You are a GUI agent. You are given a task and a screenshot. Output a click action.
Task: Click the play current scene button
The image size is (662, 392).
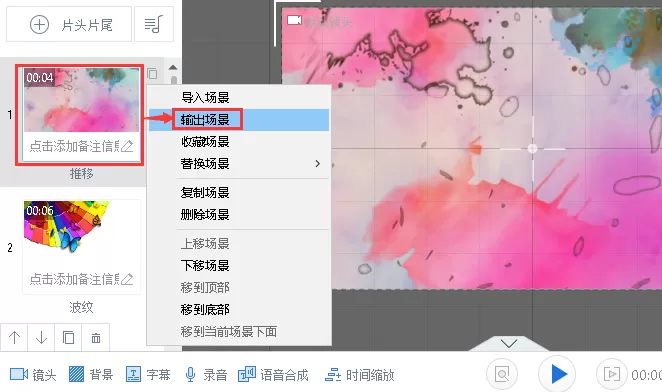611,374
